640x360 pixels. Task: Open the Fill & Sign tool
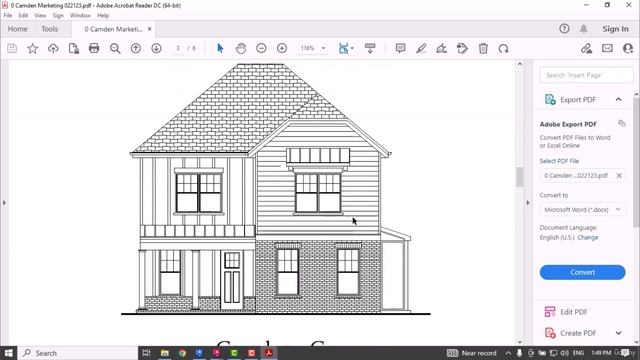pyautogui.click(x=441, y=48)
